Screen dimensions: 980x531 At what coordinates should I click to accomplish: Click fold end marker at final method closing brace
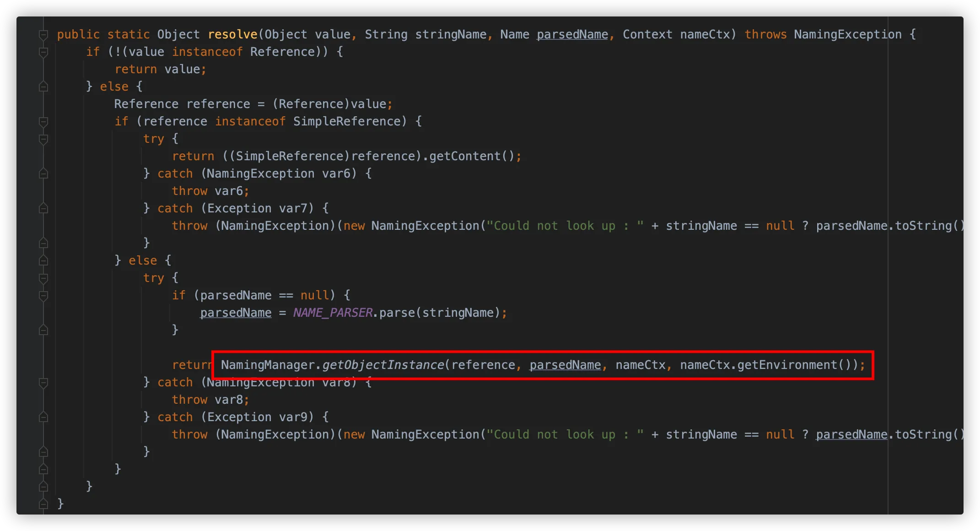click(x=43, y=504)
